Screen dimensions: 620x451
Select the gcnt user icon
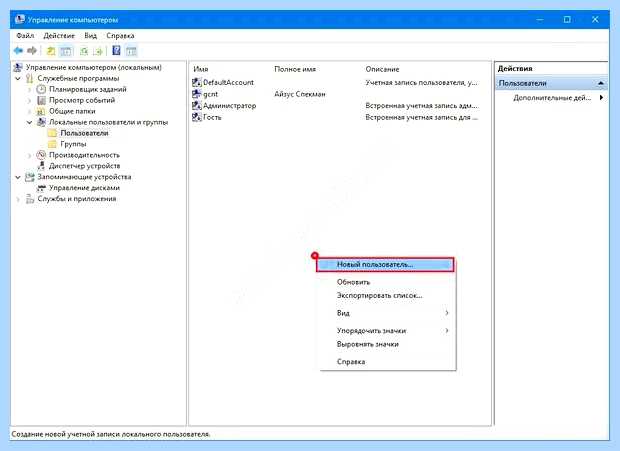[x=197, y=94]
